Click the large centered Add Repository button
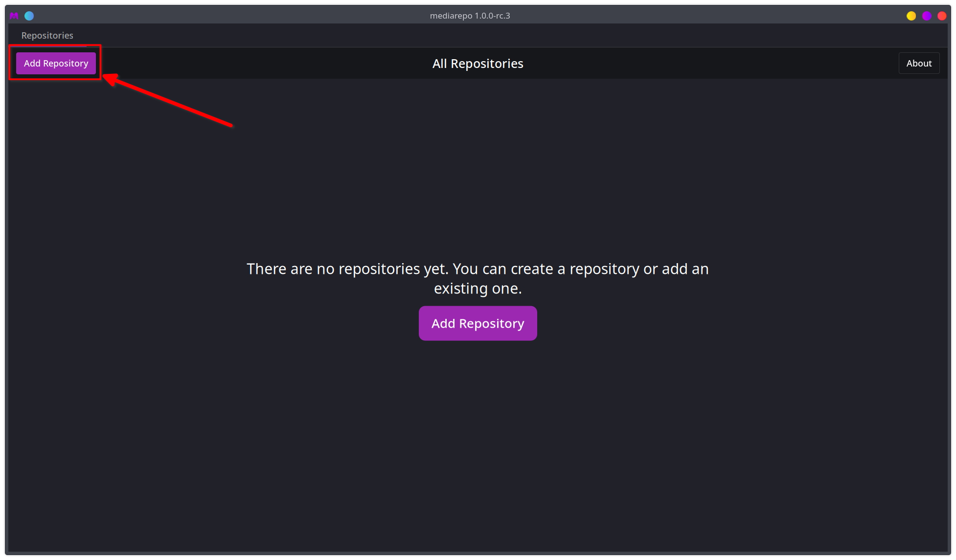 point(478,323)
